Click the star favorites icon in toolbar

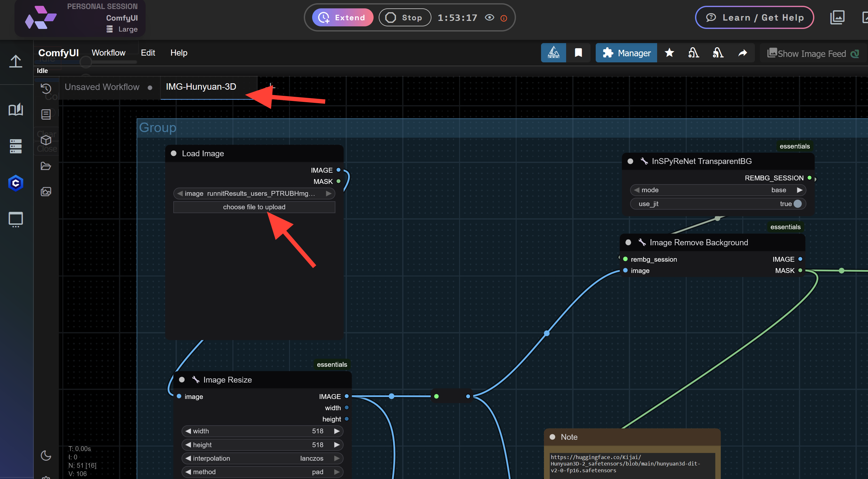click(x=669, y=53)
